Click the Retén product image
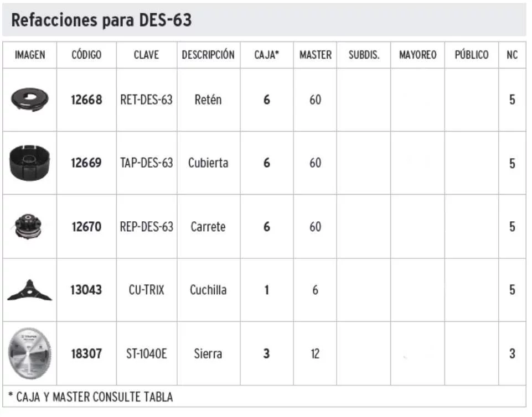 [30, 100]
